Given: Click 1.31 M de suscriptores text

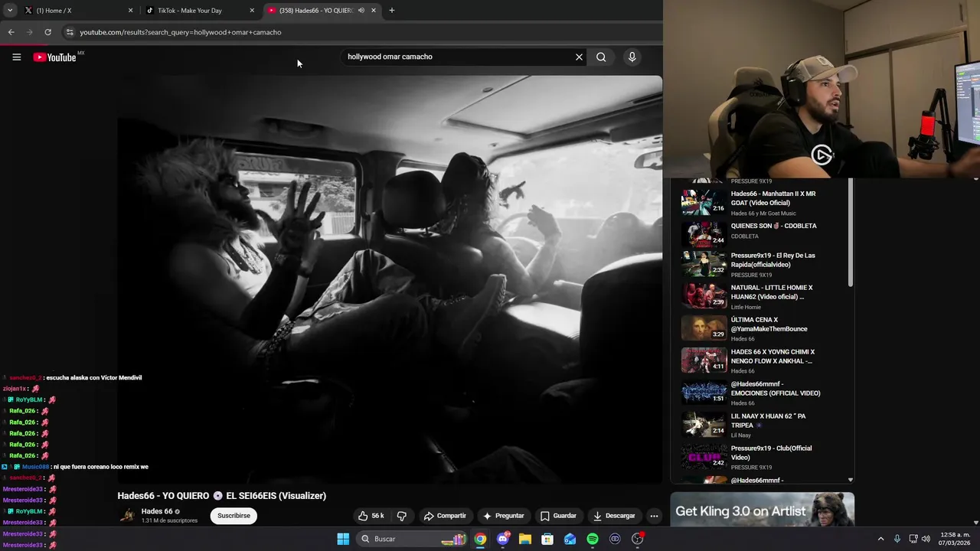Looking at the screenshot, I should (169, 521).
